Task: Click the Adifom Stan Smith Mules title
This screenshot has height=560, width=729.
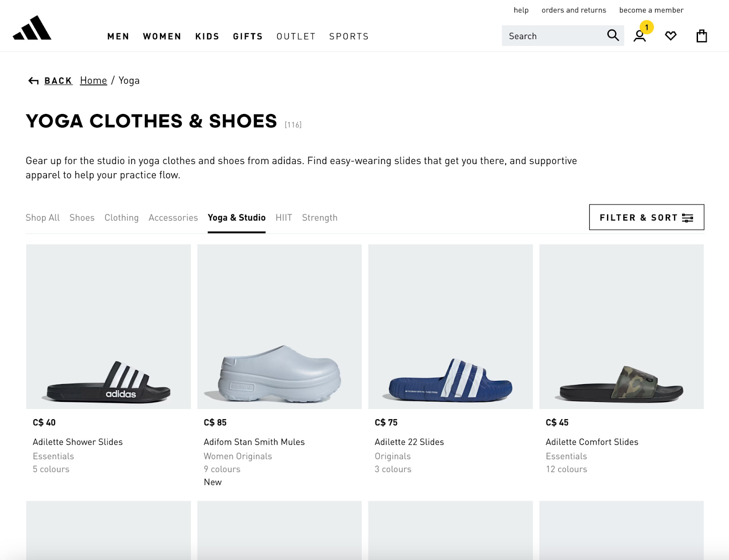Action: tap(254, 442)
